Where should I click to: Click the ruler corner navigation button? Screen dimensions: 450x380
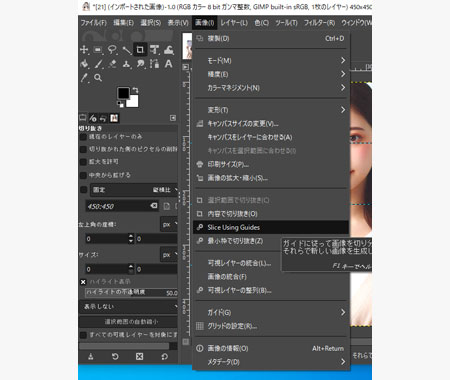coord(186,67)
